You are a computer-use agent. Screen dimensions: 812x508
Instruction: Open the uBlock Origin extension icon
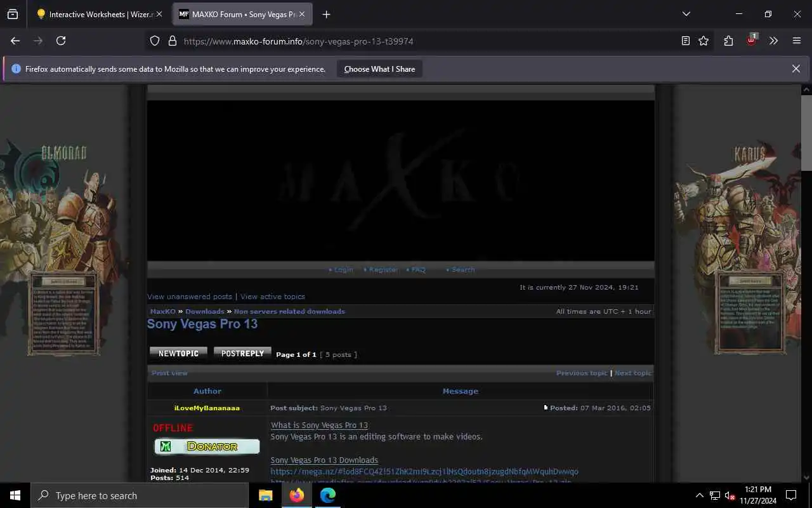point(751,40)
